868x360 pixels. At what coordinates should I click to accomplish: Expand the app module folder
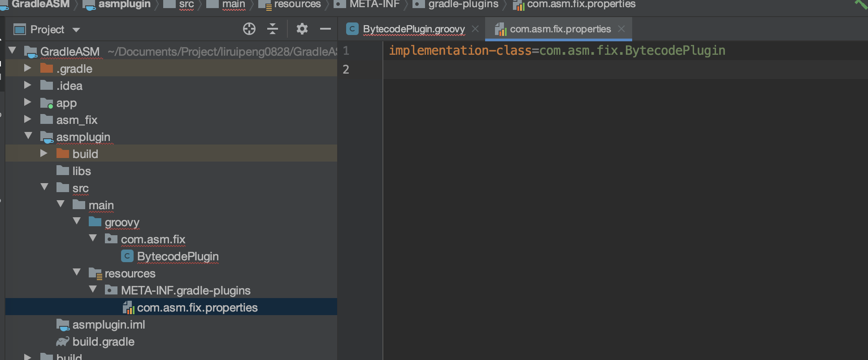[x=28, y=102]
